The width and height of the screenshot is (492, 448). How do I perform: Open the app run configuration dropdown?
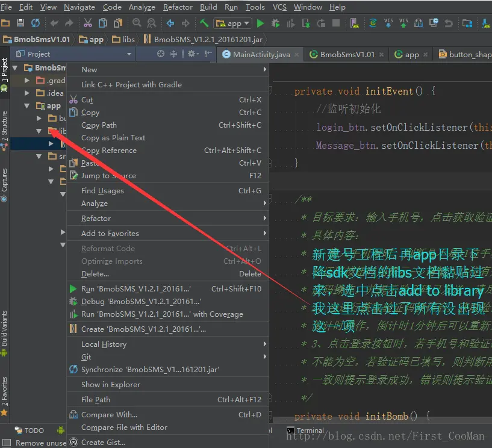(234, 23)
